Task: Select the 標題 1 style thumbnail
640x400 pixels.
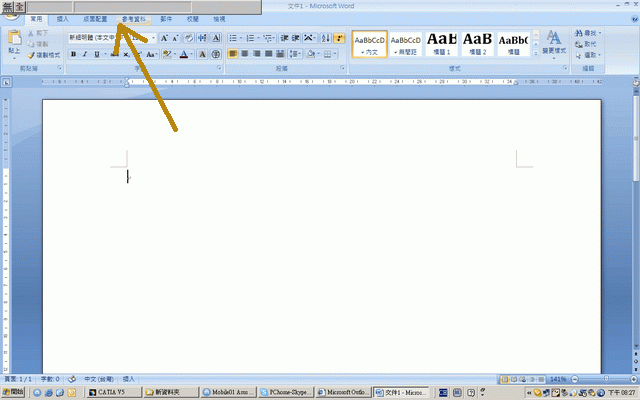Action: [442, 44]
